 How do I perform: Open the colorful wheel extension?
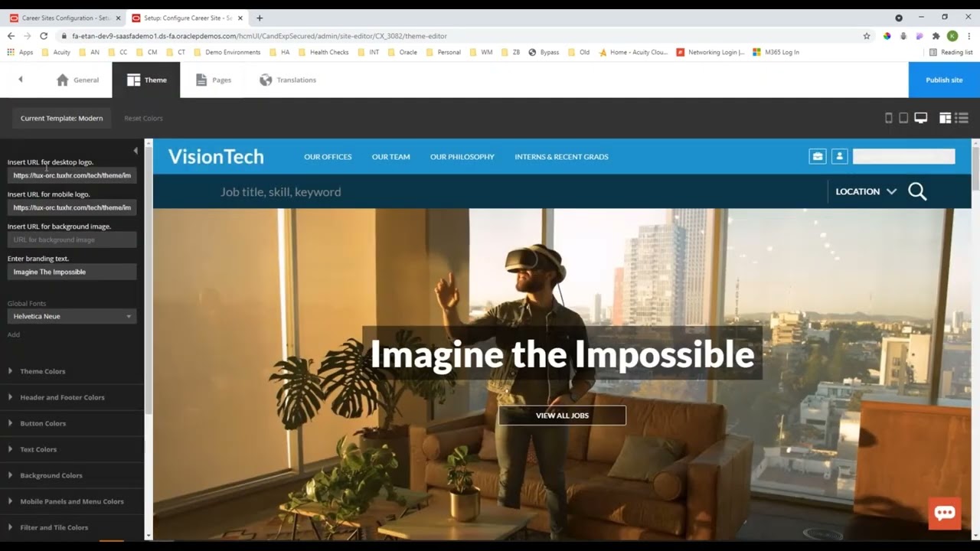pyautogui.click(x=887, y=36)
